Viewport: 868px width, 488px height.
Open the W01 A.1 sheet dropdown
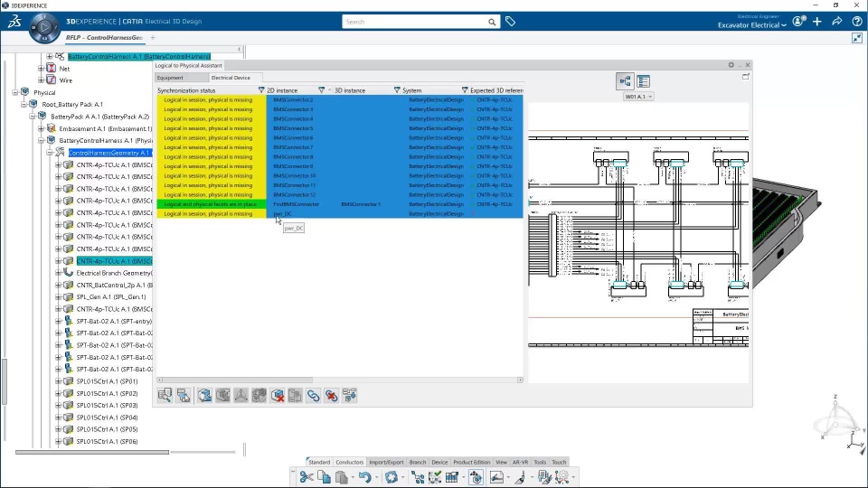tap(638, 97)
